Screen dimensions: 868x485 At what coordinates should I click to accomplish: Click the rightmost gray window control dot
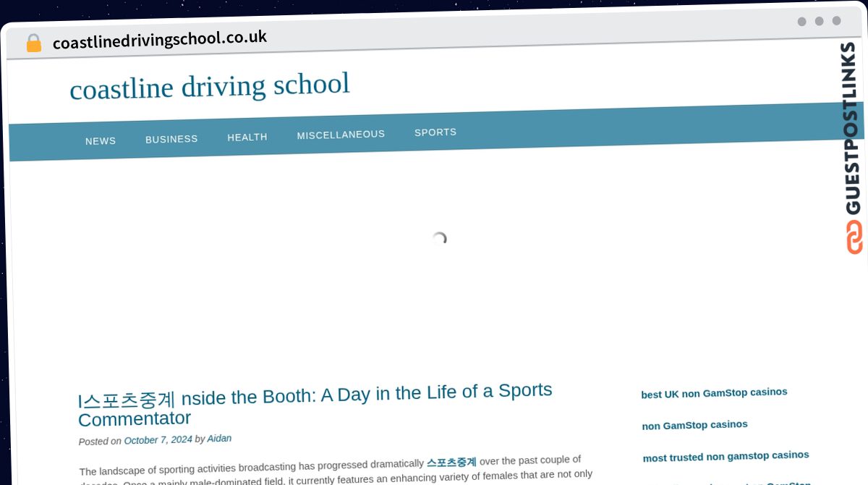836,21
